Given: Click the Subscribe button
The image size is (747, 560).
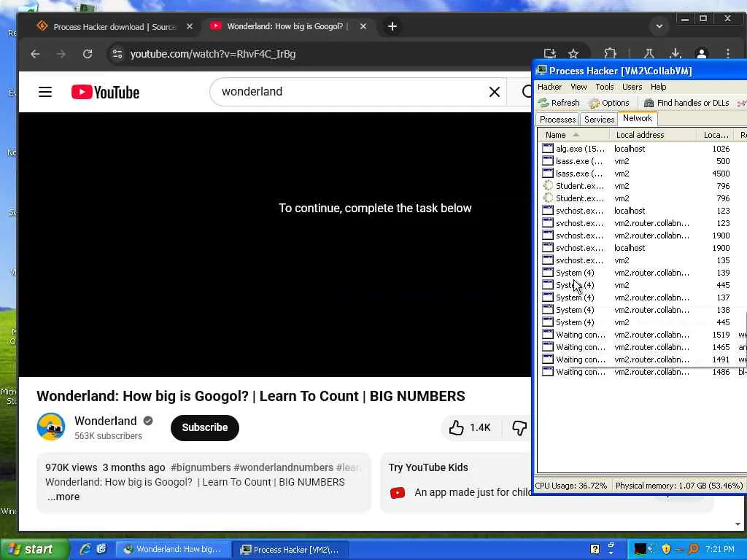Looking at the screenshot, I should [204, 427].
